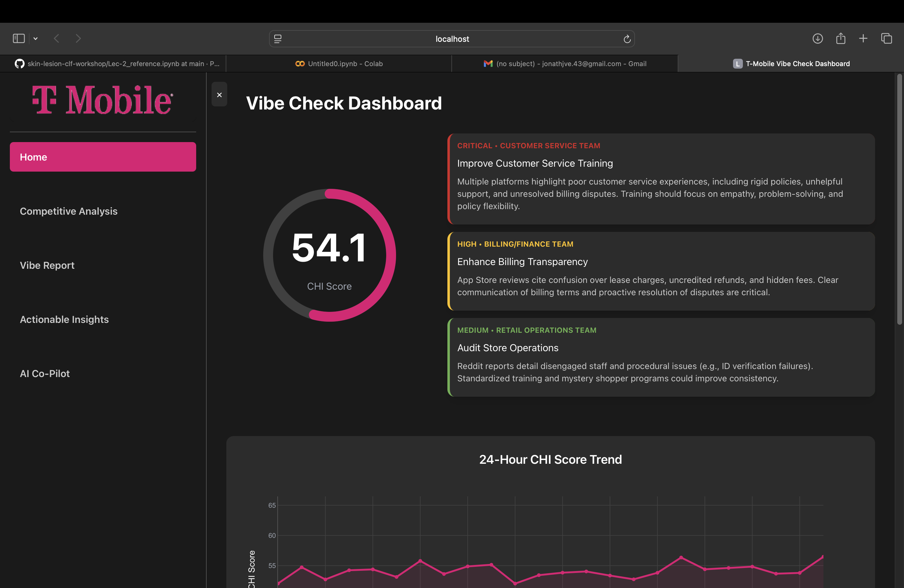Show the tab overview icon
Image resolution: width=904 pixels, height=588 pixels.
[886, 38]
